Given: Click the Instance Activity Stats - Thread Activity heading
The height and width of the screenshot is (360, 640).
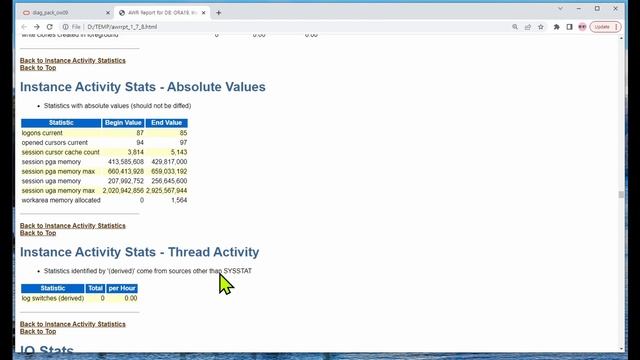Looking at the screenshot, I should tap(140, 252).
